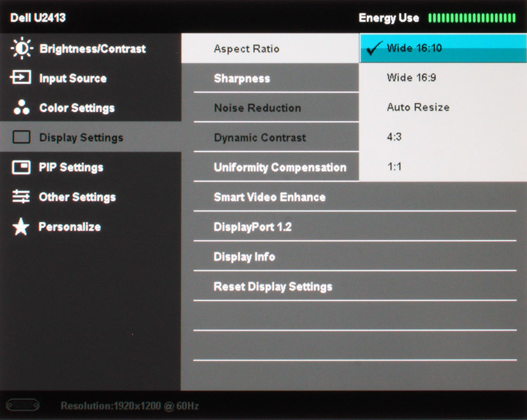Select Uniformity Compensation setting
527x420 pixels.
tap(276, 167)
